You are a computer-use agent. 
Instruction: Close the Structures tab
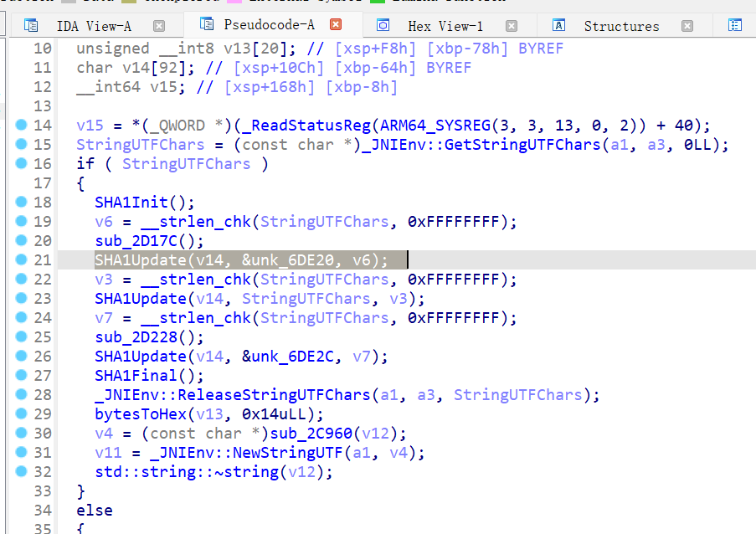[x=687, y=26]
